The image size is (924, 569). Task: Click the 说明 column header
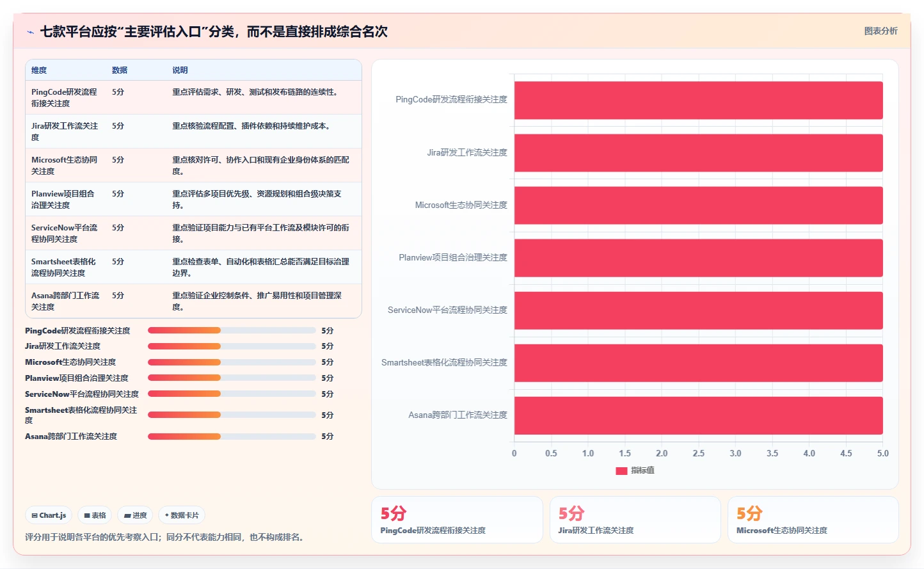[180, 70]
